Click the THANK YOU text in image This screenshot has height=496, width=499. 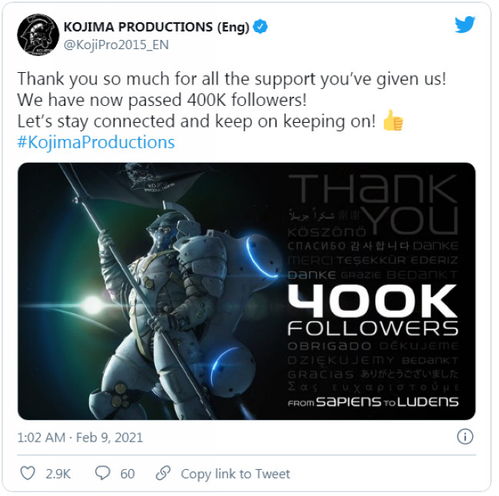(373, 204)
